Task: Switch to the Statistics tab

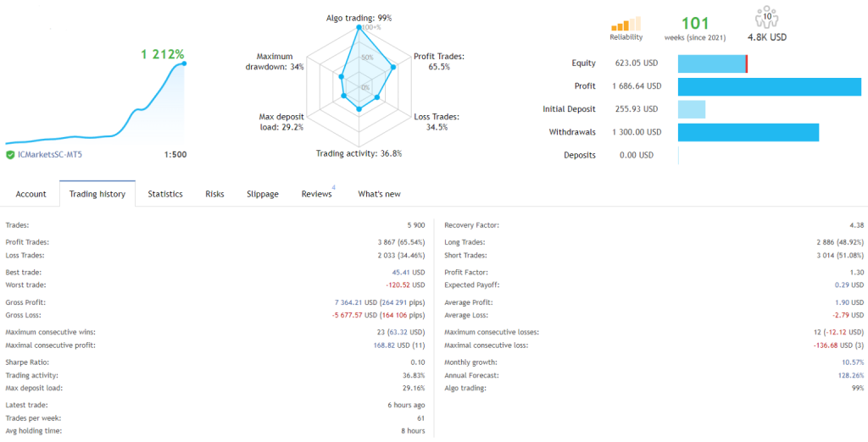Action: pos(165,194)
